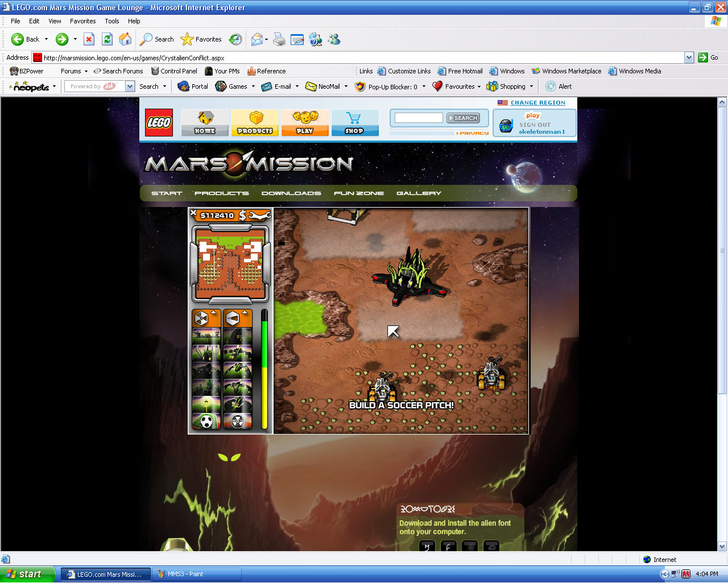This screenshot has width=728, height=583.
Task: Select the glowing dome building icon
Action: click(206, 404)
